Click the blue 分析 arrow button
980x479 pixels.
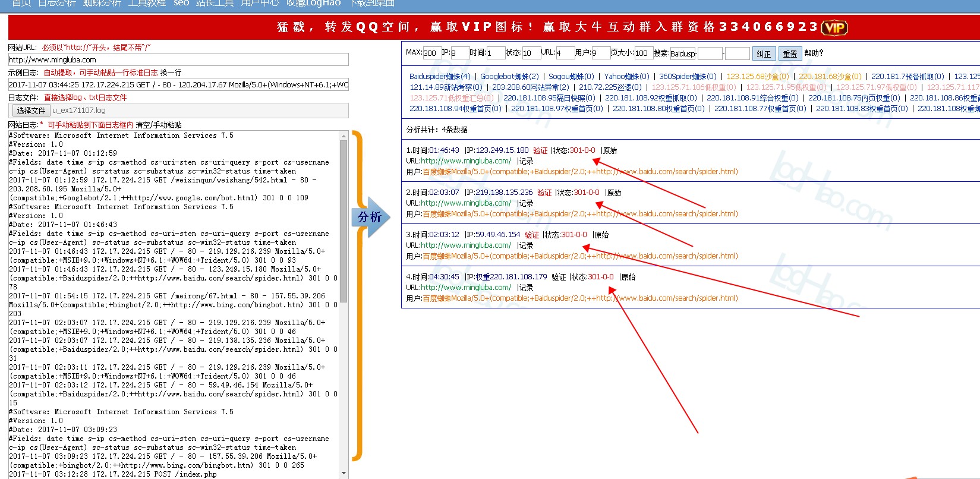pyautogui.click(x=370, y=217)
